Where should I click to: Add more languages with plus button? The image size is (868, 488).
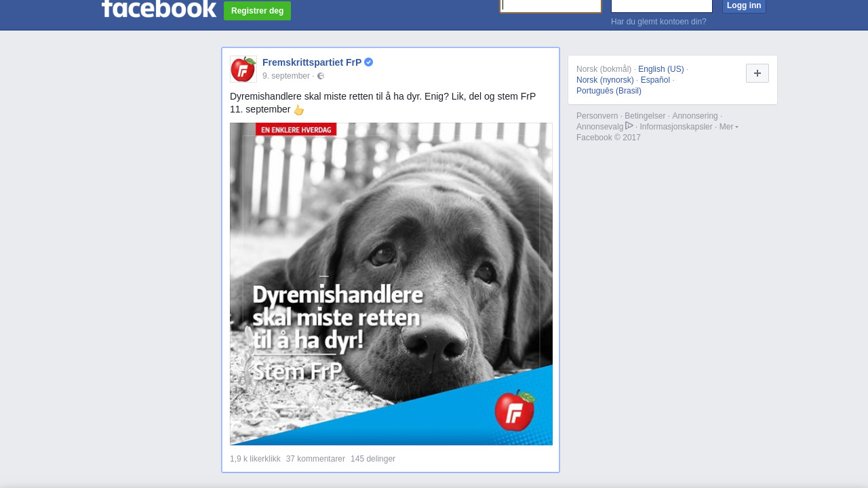click(757, 73)
